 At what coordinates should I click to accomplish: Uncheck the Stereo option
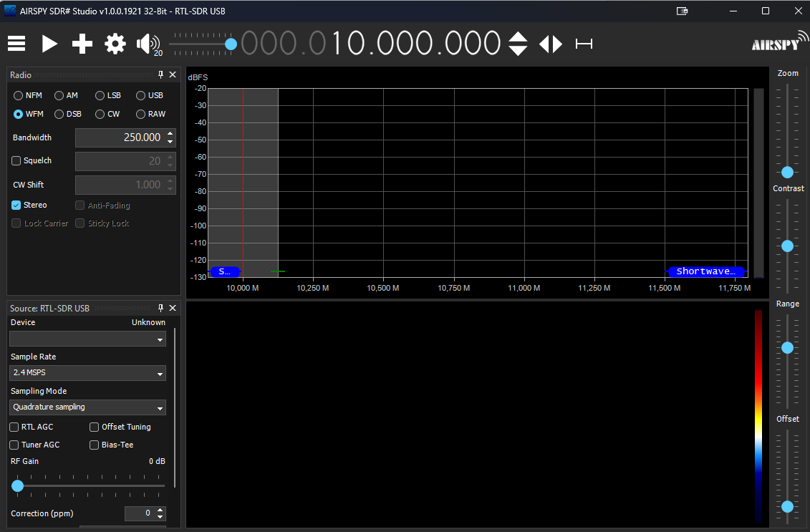point(16,205)
